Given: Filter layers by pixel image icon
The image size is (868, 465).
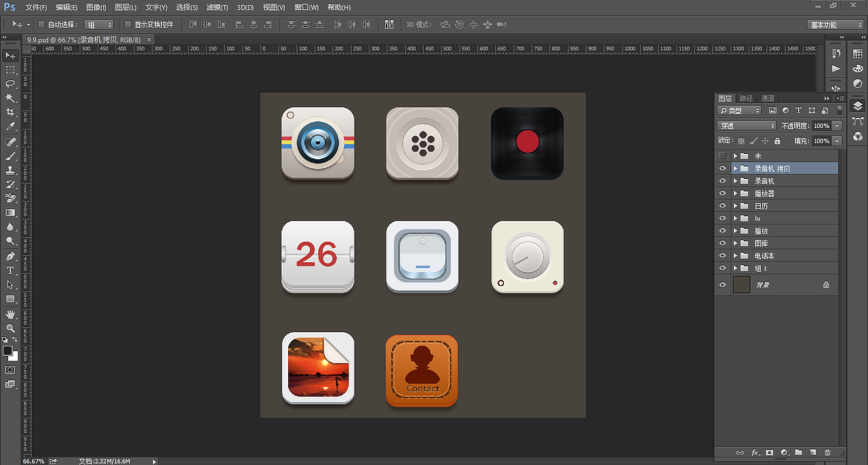Looking at the screenshot, I should tap(772, 110).
